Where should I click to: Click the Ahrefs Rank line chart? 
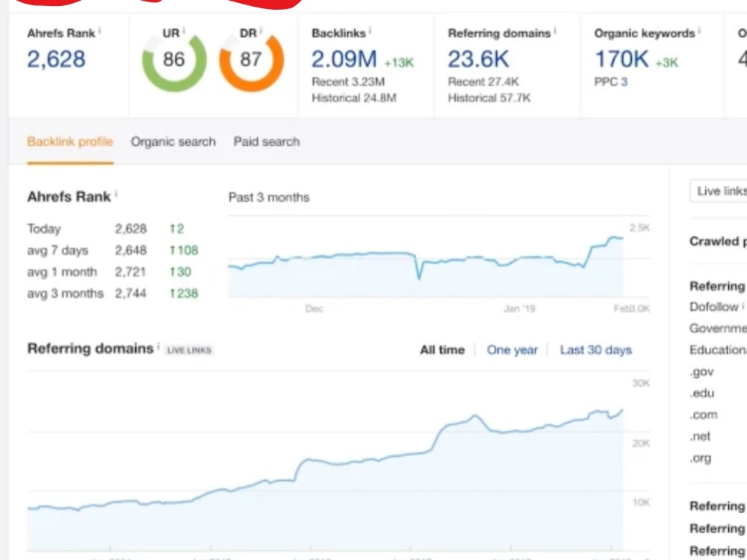426,267
